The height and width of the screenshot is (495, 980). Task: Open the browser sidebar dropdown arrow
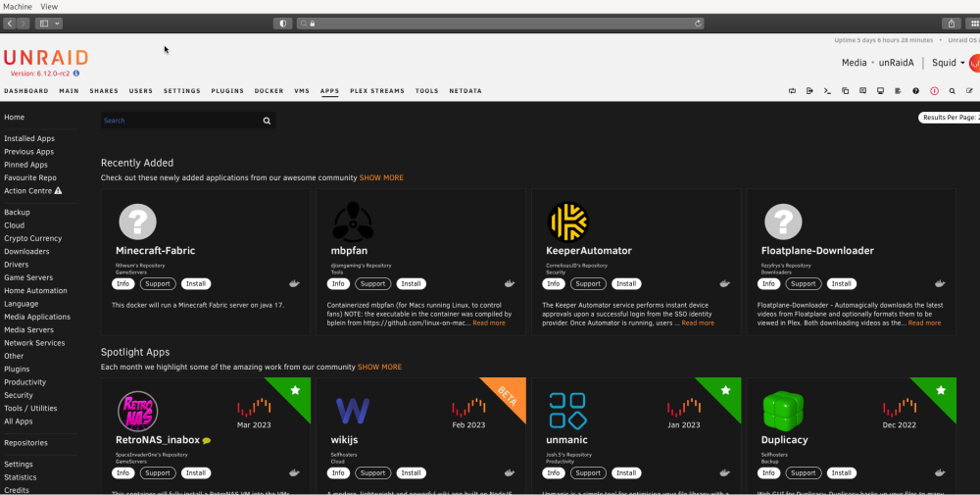(58, 24)
